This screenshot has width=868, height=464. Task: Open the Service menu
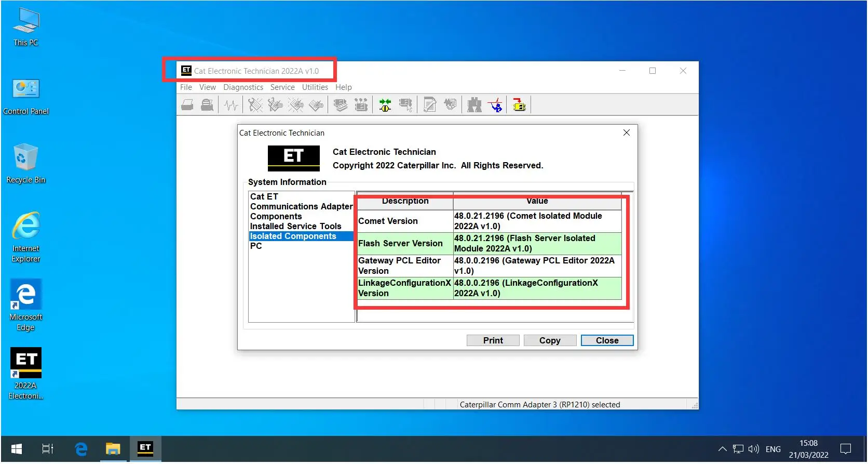coord(282,87)
